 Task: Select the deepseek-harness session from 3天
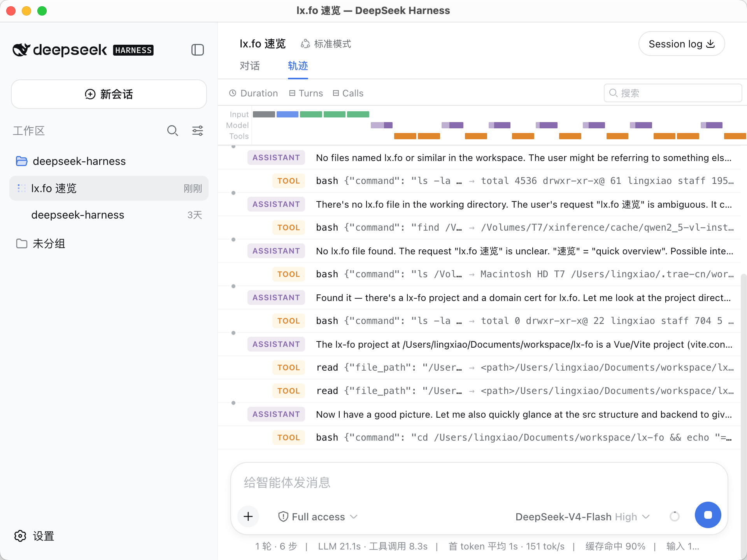[x=109, y=215]
